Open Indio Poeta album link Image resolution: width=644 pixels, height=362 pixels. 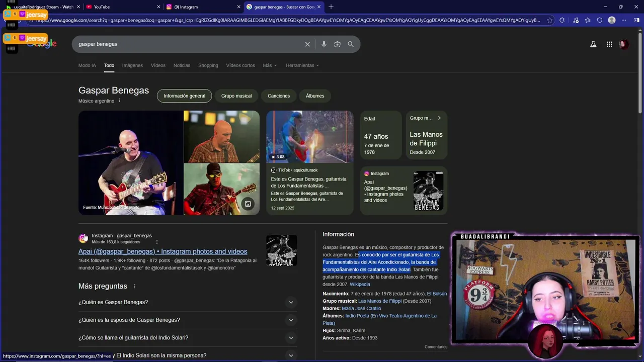pos(379,319)
